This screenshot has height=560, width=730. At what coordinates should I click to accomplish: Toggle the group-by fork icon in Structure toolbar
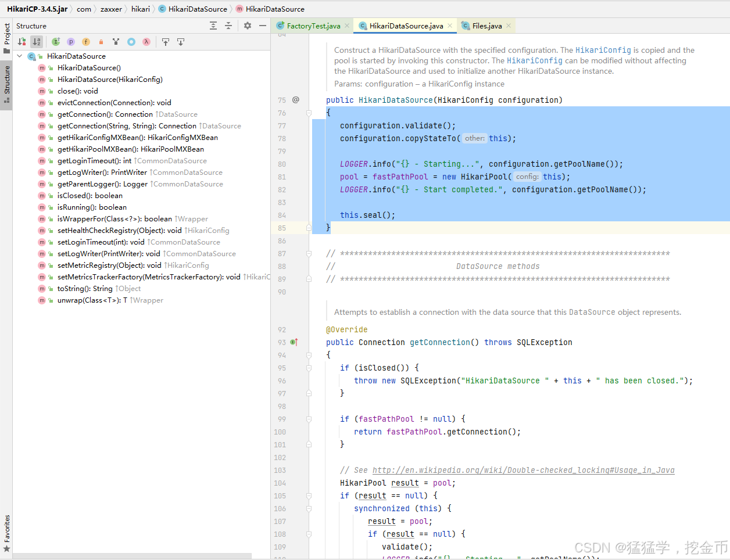116,42
